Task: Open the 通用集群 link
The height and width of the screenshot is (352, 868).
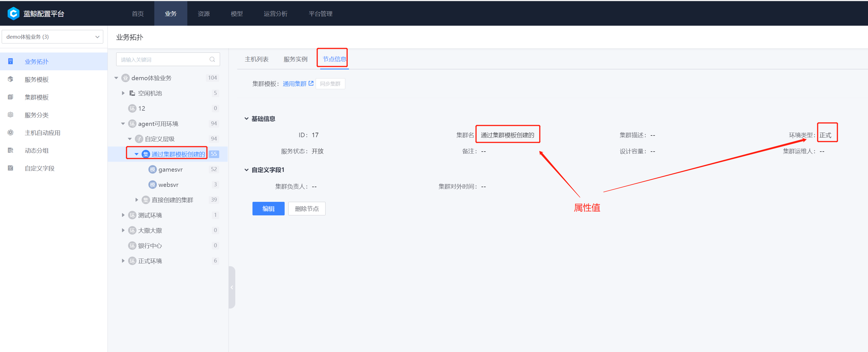Action: [x=295, y=83]
